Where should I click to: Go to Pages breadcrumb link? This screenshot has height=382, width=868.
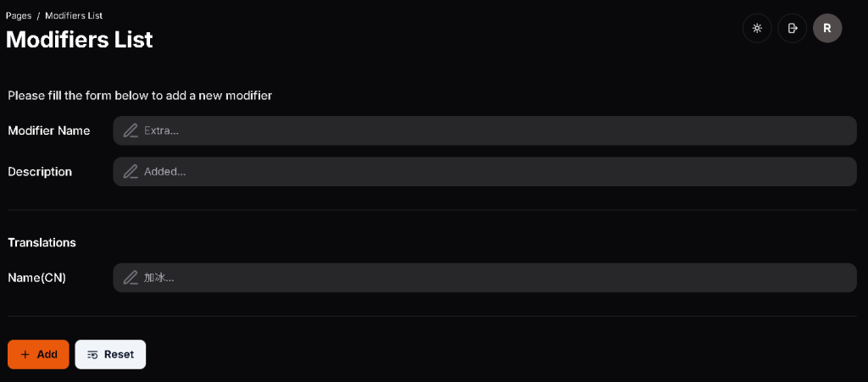pyautogui.click(x=19, y=15)
